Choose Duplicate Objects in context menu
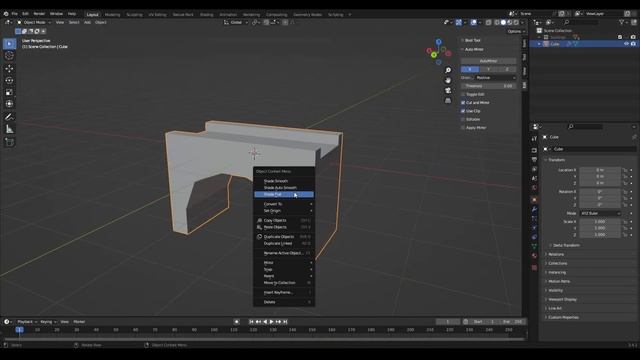 coord(284,237)
